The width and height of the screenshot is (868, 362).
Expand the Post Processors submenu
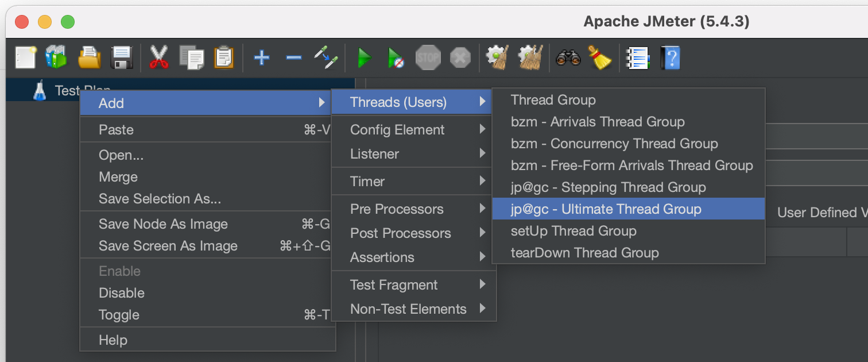tap(412, 233)
